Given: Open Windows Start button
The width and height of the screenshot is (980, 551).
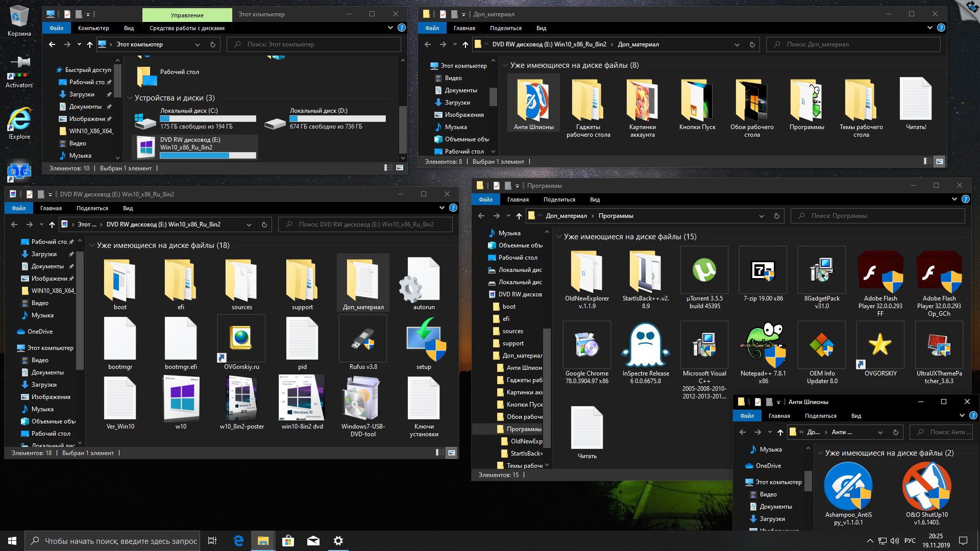Looking at the screenshot, I should tap(12, 541).
